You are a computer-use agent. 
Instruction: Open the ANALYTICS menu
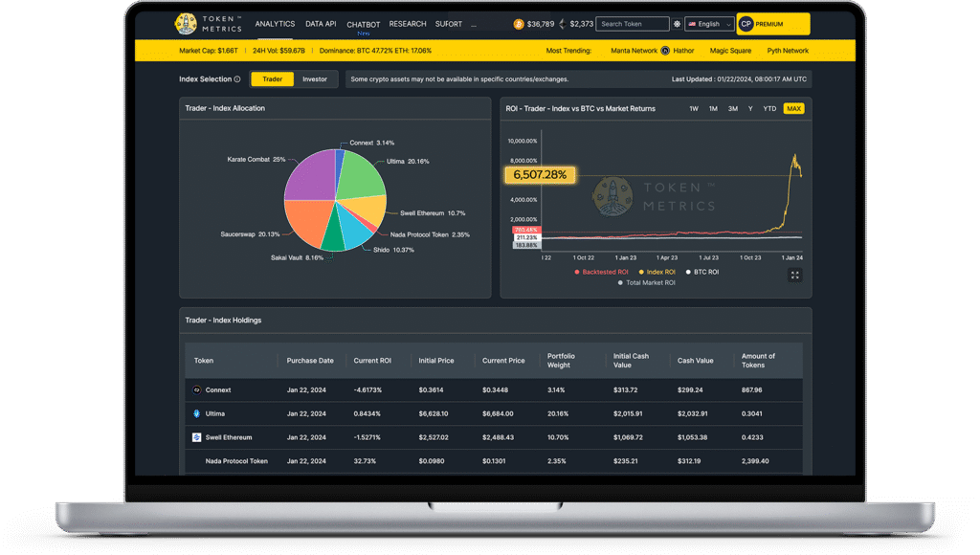click(x=275, y=24)
